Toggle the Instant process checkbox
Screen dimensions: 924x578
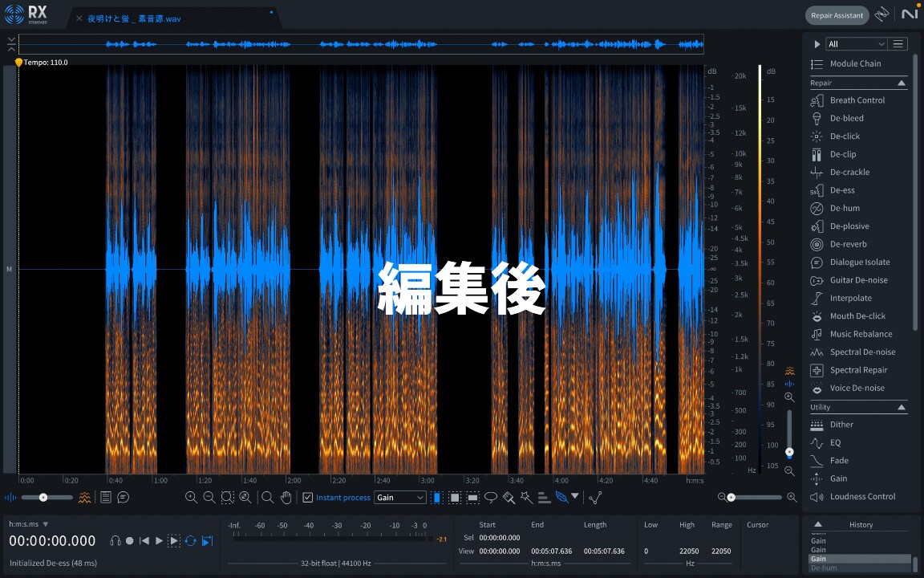[308, 498]
